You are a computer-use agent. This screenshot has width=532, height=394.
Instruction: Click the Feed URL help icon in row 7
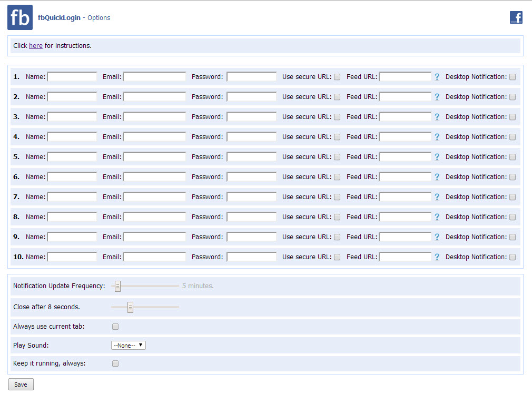tap(437, 197)
